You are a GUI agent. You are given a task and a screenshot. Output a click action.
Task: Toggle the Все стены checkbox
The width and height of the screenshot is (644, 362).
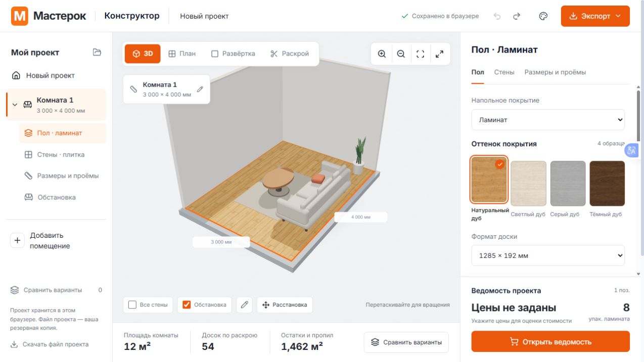click(132, 305)
